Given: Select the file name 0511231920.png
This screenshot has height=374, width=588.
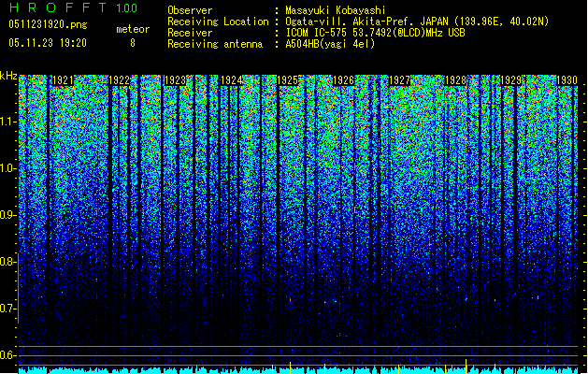Looking at the screenshot, I should pyautogui.click(x=48, y=24).
